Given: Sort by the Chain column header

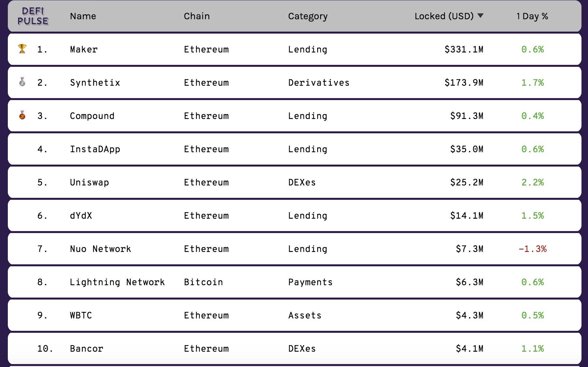Looking at the screenshot, I should point(197,16).
